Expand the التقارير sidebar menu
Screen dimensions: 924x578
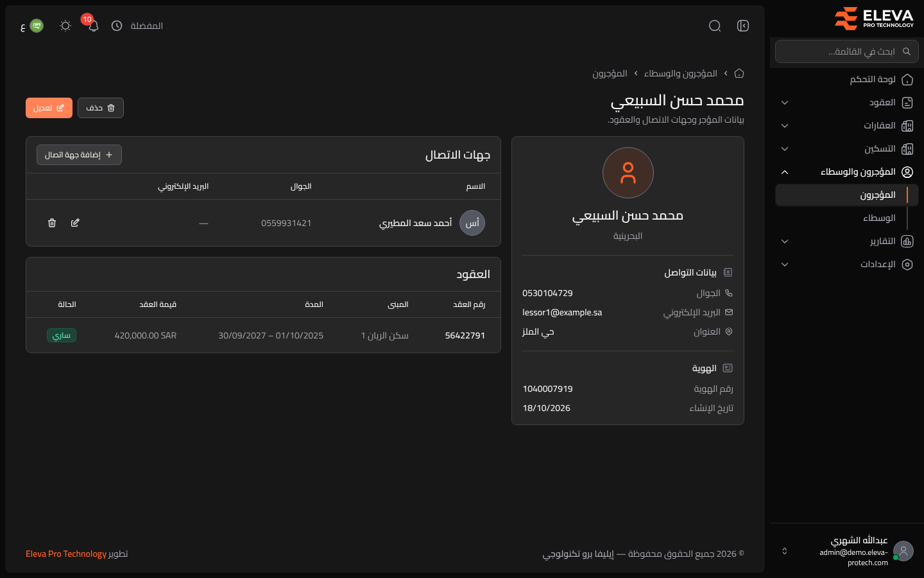pos(847,241)
